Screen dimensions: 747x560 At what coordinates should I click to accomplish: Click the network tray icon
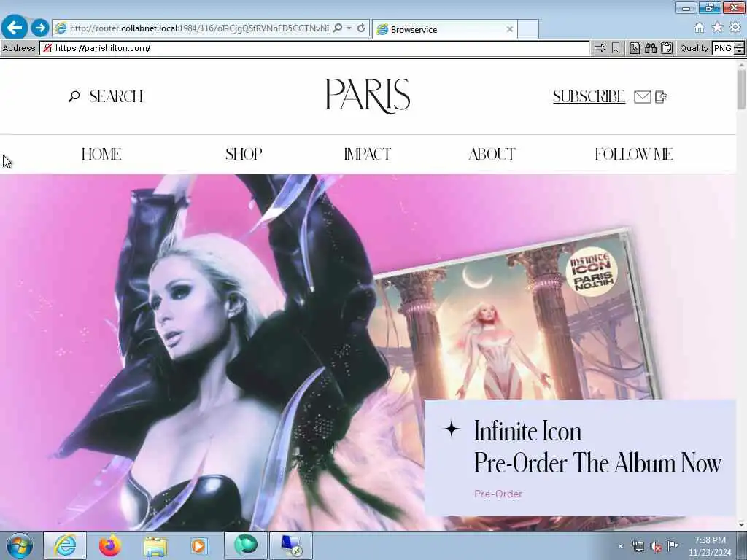[x=638, y=546]
